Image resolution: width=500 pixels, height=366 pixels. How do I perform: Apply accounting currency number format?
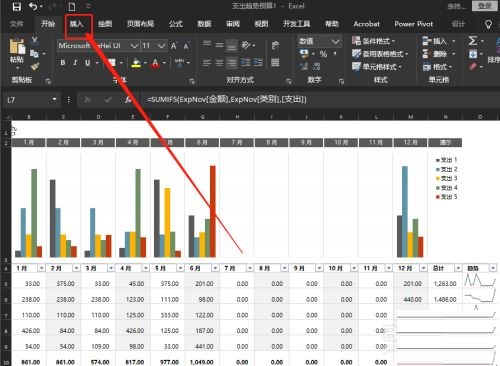tap(304, 54)
